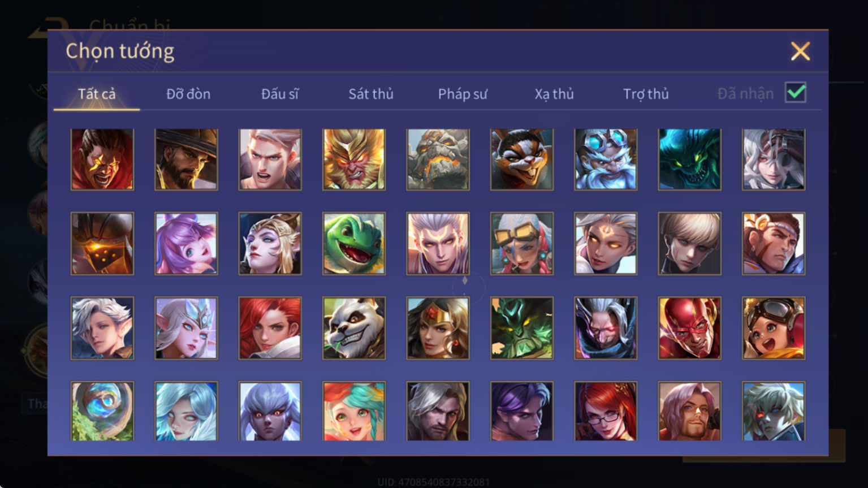Open the Đấu sĩ tab
868x488 pixels.
(x=280, y=94)
